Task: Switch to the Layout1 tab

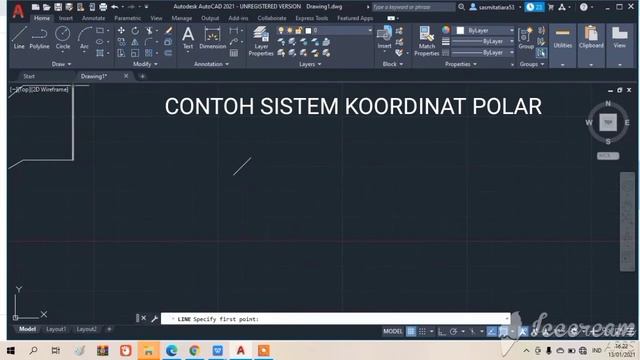Action: coord(56,329)
